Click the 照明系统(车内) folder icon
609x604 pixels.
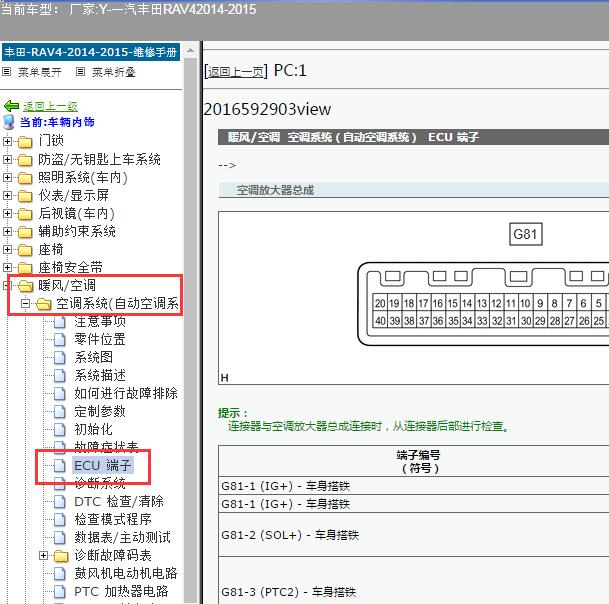[x=25, y=178]
